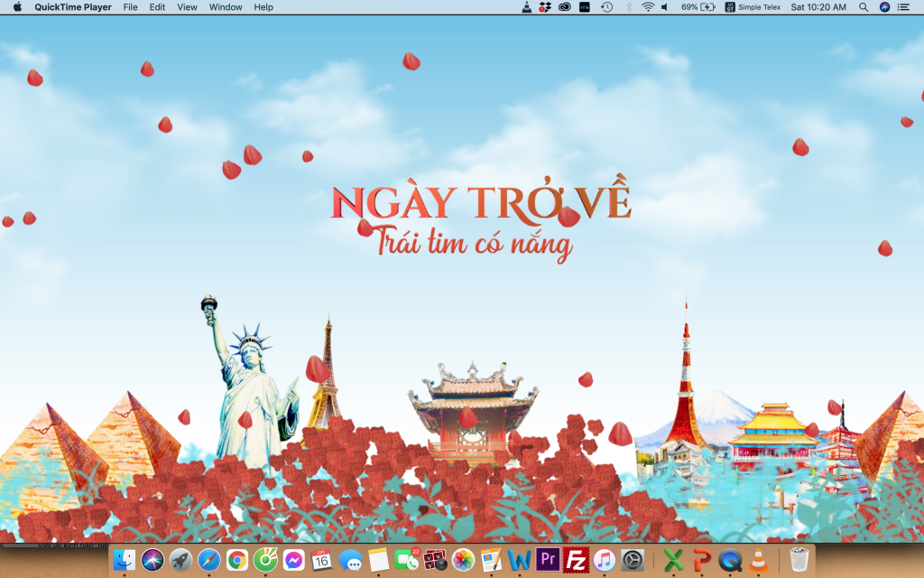This screenshot has height=578, width=924.
Task: Open VLC media player in Dock
Action: click(758, 560)
